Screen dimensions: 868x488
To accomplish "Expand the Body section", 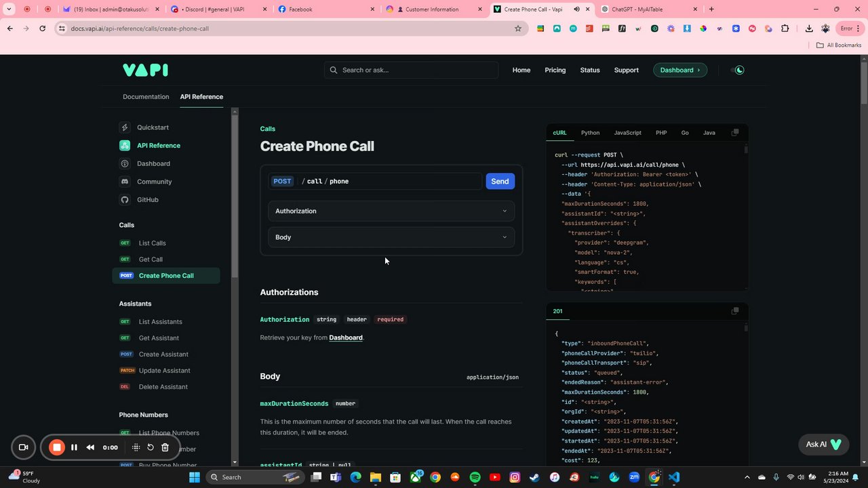I will [x=391, y=237].
